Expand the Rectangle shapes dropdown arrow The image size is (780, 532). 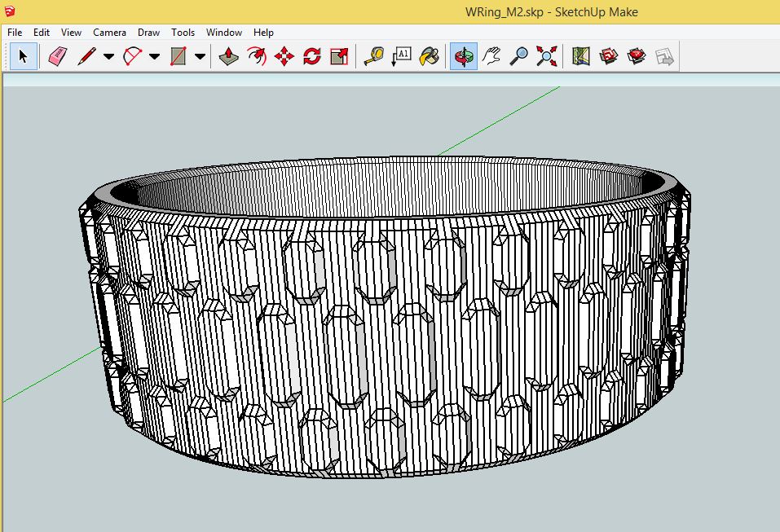(x=200, y=57)
